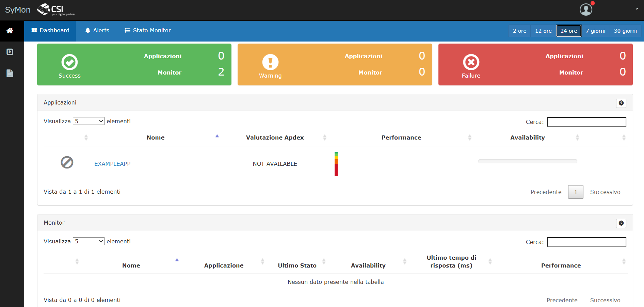
Task: Focus the Cerca field in Applicazioni
Action: tap(586, 122)
